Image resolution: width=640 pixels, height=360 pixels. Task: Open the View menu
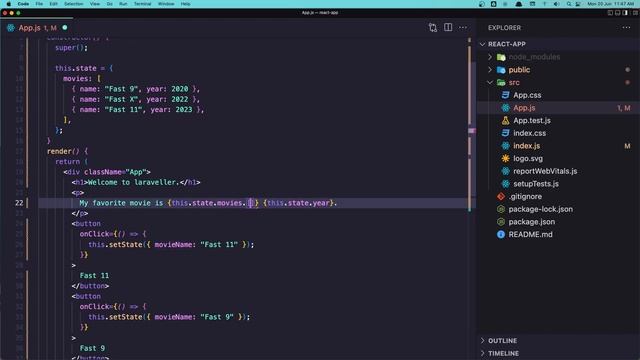(95, 4)
